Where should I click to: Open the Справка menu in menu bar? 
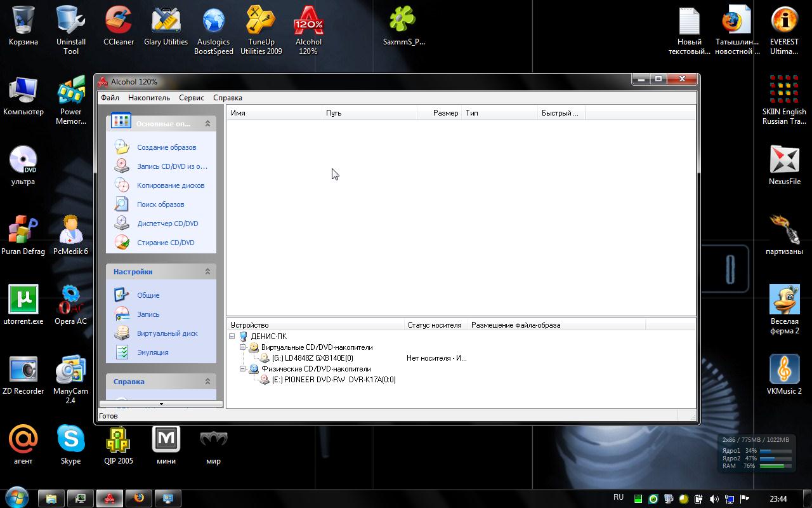[228, 98]
